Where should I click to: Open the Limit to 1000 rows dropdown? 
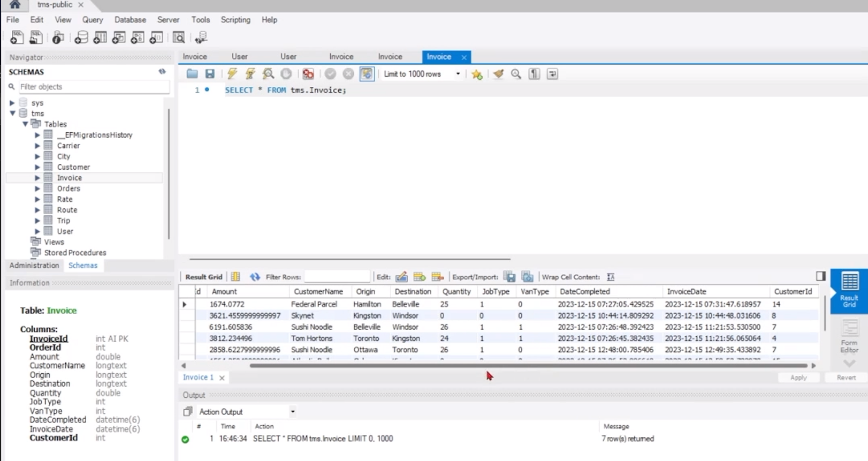click(458, 74)
